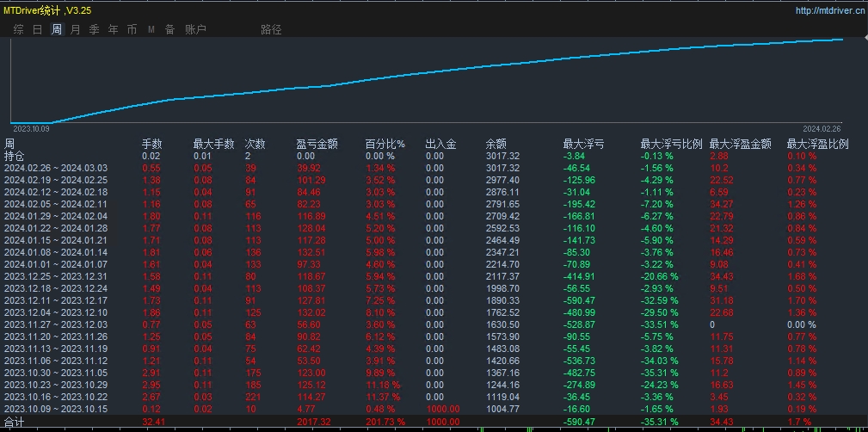Viewport: 868px width, 432px height.
Task: Click the 最大浮亏比例 column header
Action: [x=672, y=144]
